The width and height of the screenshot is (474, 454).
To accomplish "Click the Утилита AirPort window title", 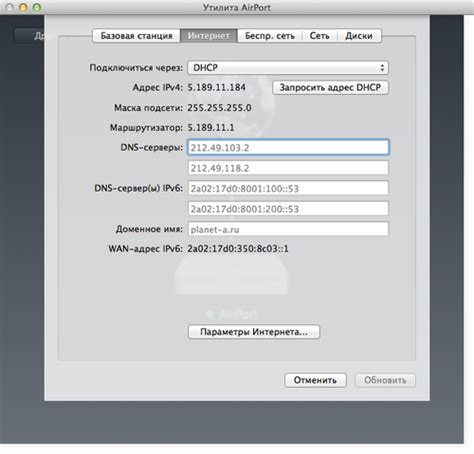I will point(237,8).
